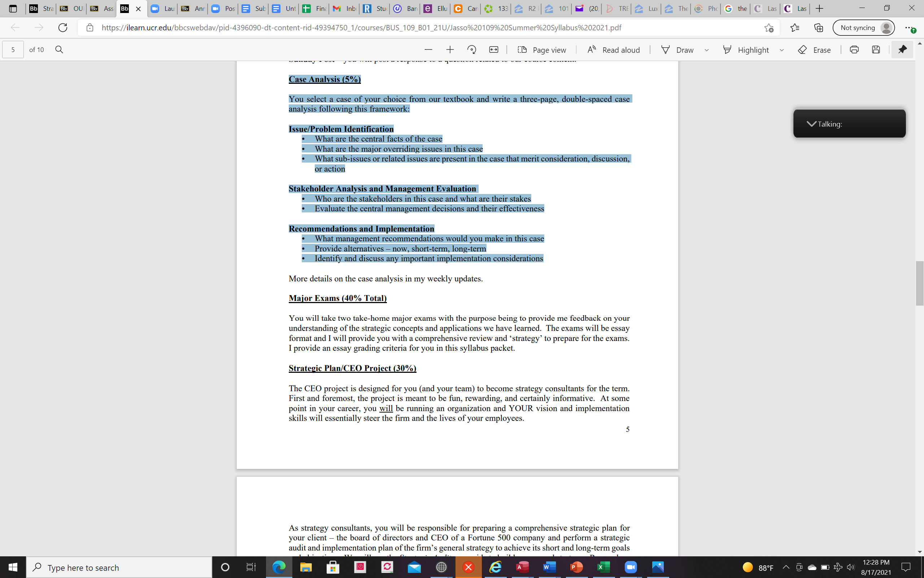Screen dimensions: 924x578
Task: Launch PowerPoint from the taskbar
Action: point(576,567)
